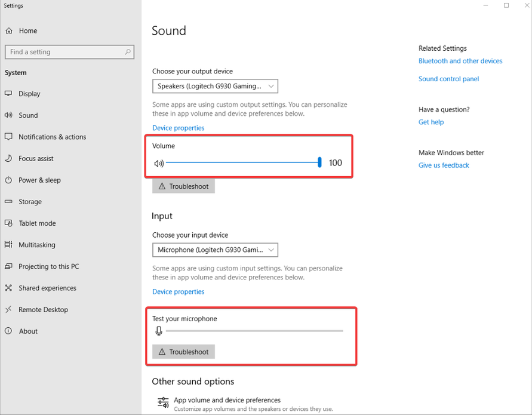Click the search magnifier in Find a setting
The height and width of the screenshot is (415, 532).
click(x=128, y=52)
